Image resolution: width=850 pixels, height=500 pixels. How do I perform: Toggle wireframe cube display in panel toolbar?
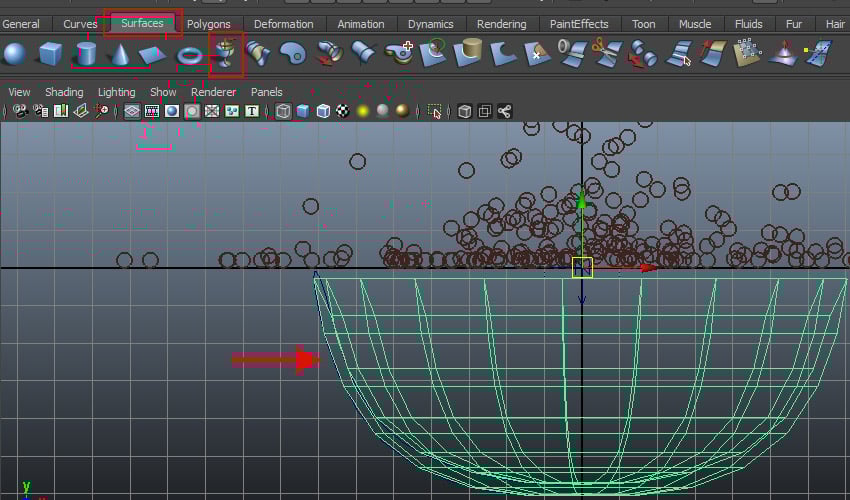tap(283, 111)
